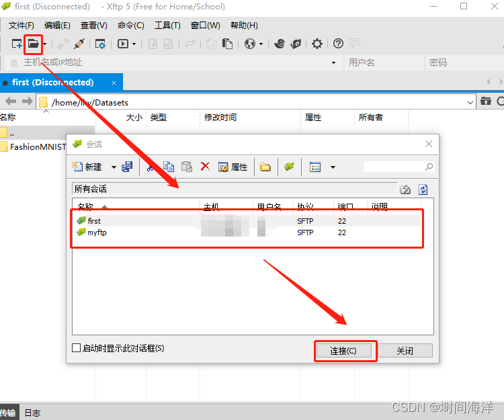Click the Paste clipboard icon in main toolbar

point(227,44)
